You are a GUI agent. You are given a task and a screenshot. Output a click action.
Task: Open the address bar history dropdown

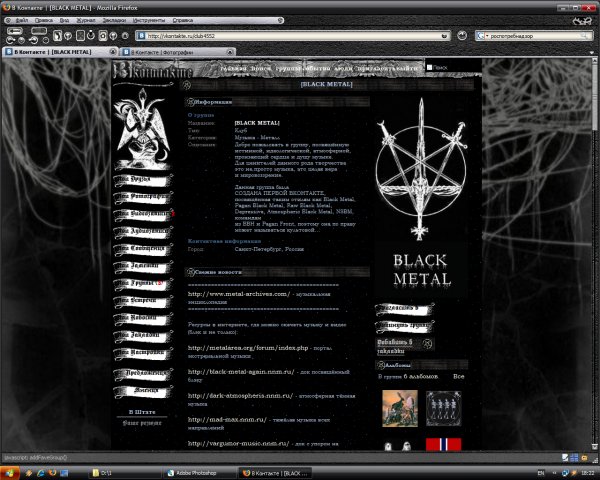tap(444, 36)
